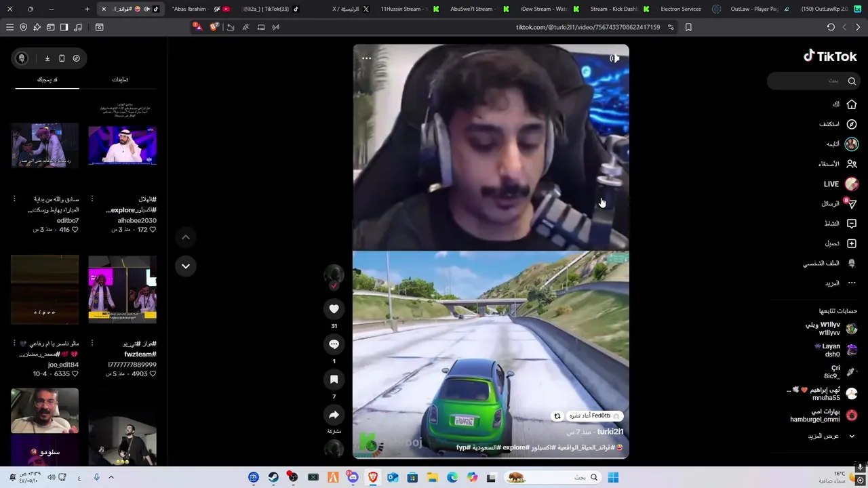Open the LIVE sidebar item

click(x=841, y=184)
